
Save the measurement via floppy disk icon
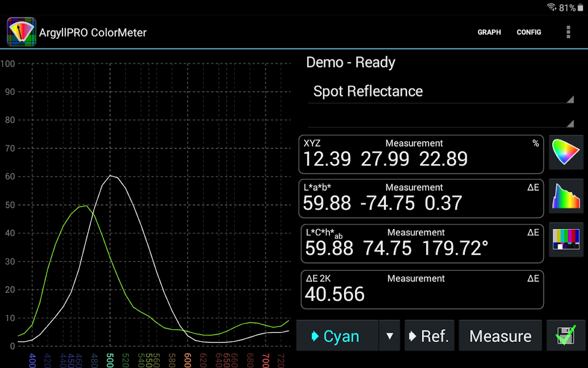click(566, 336)
